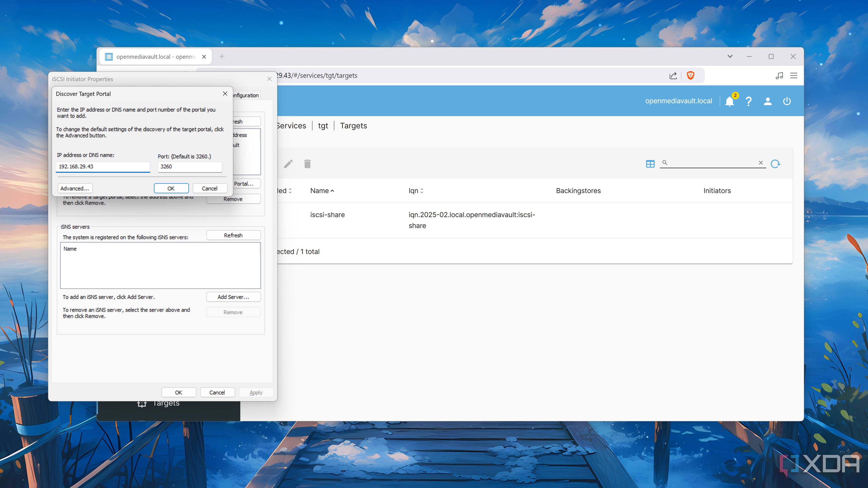Click the Brave shields lion icon
The image size is (868, 488).
[x=690, y=75]
